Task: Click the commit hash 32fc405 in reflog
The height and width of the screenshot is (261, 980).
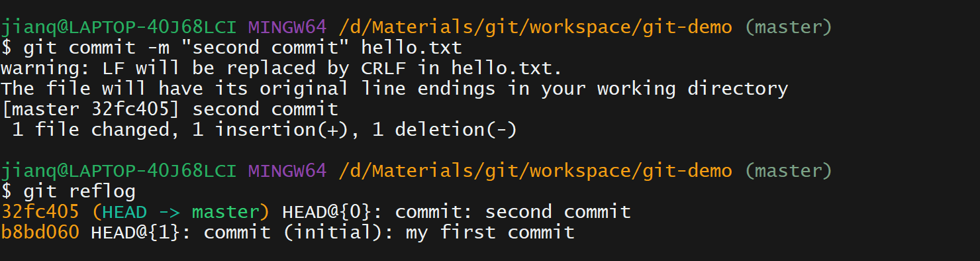Action: point(40,212)
